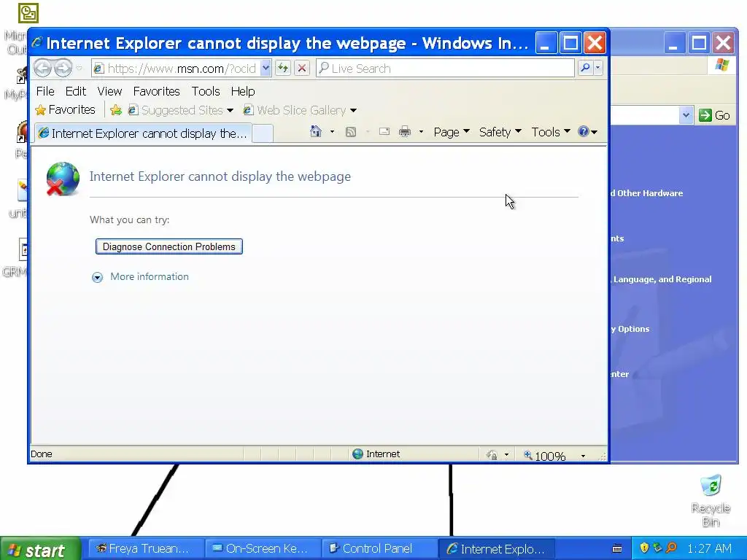The image size is (747, 560).
Task: Click the IE logo in the title bar
Action: [37, 42]
